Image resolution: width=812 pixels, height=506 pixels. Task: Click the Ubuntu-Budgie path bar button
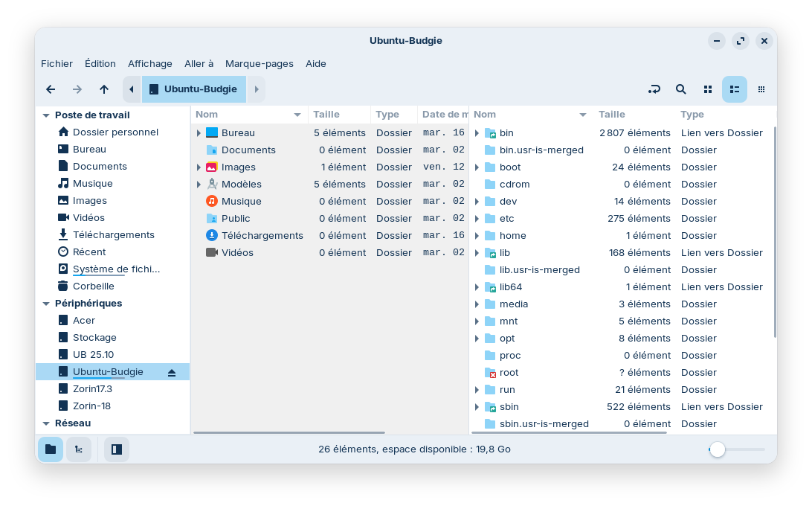pyautogui.click(x=193, y=89)
